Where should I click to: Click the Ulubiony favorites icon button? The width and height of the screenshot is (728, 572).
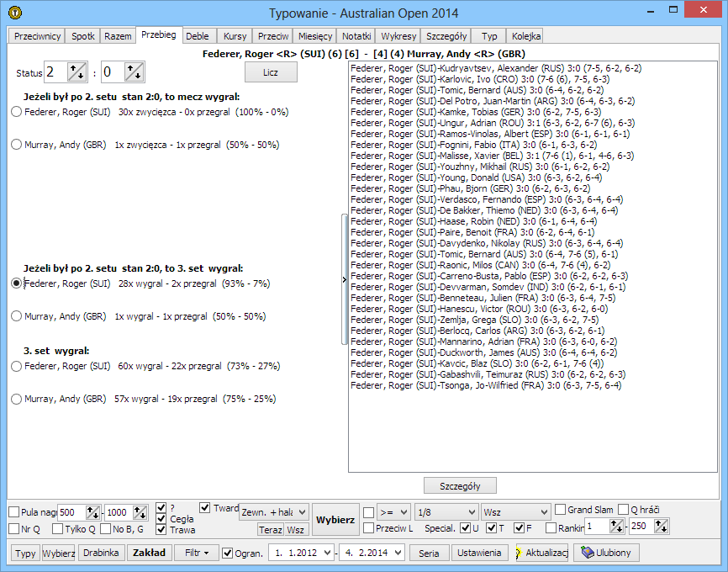click(x=606, y=553)
